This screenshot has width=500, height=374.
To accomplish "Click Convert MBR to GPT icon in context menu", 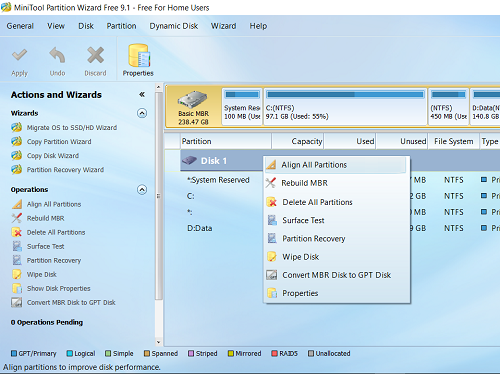I will pyautogui.click(x=272, y=275).
